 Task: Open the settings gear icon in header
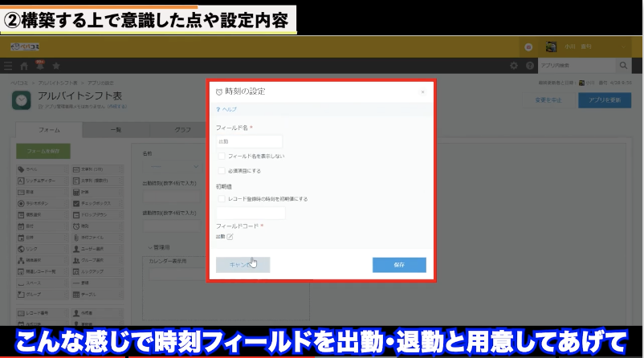[515, 65]
